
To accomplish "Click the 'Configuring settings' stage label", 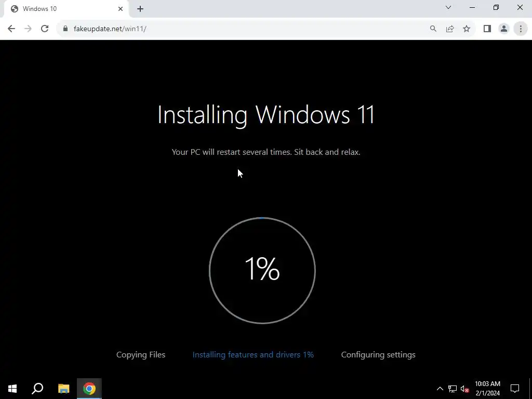I will pos(378,354).
